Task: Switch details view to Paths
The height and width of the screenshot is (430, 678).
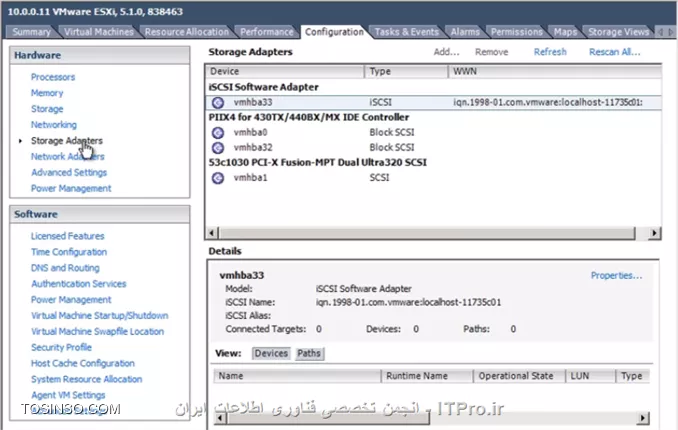Action: click(309, 353)
